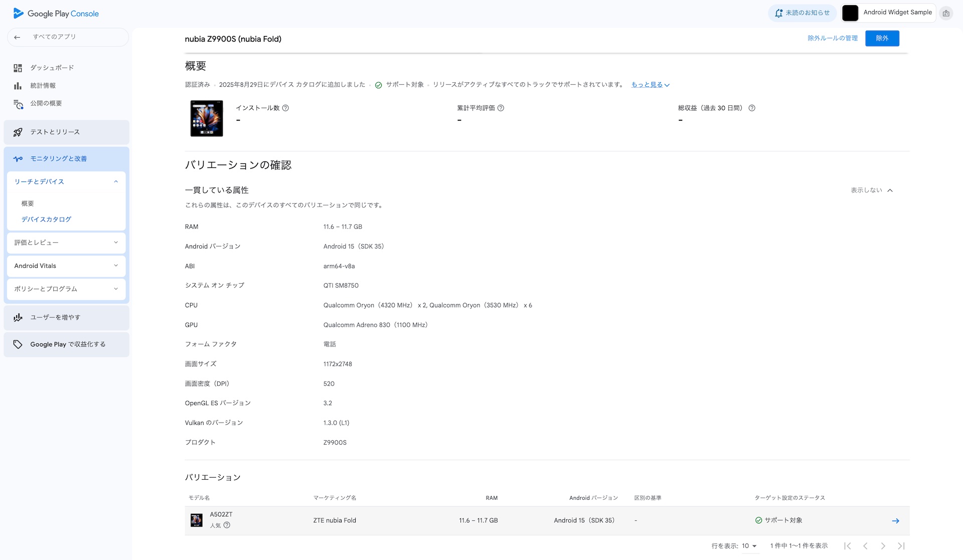Screen dimensions: 963x560
Task: Open 除外ルールの管理 link
Action: 833,38
